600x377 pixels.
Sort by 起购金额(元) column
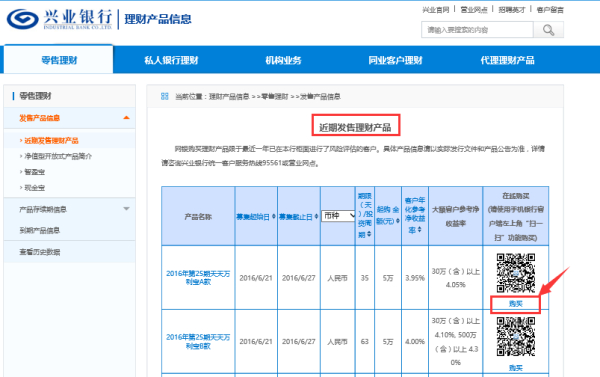(388, 215)
